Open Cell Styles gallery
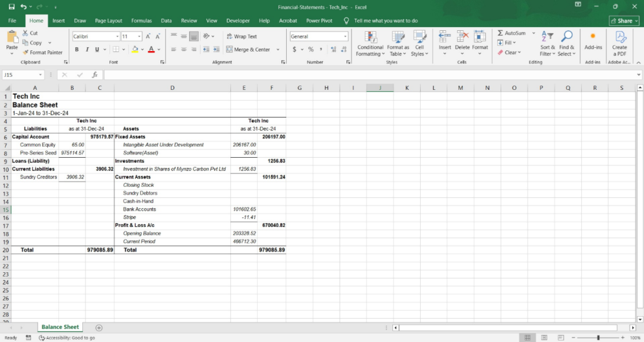 419,43
